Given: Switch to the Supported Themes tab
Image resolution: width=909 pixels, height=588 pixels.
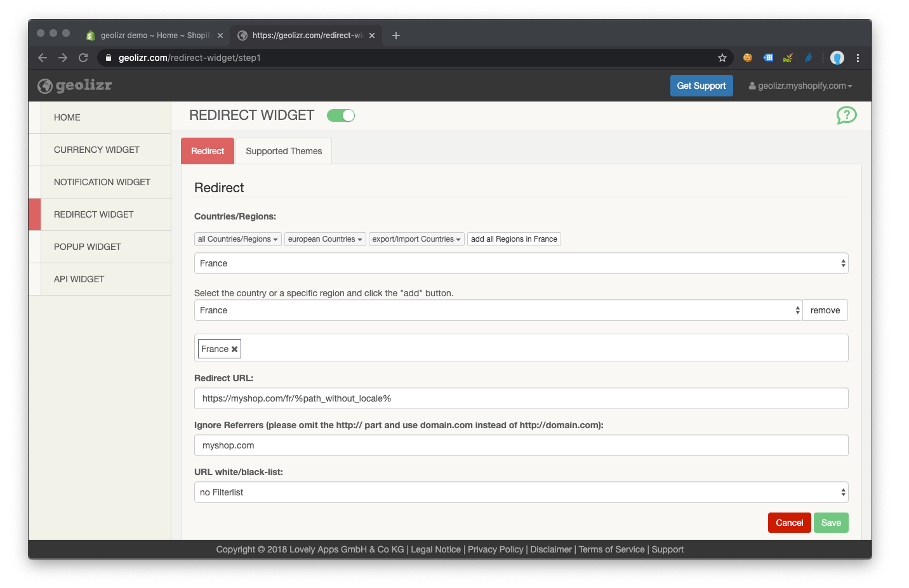Looking at the screenshot, I should click(284, 151).
